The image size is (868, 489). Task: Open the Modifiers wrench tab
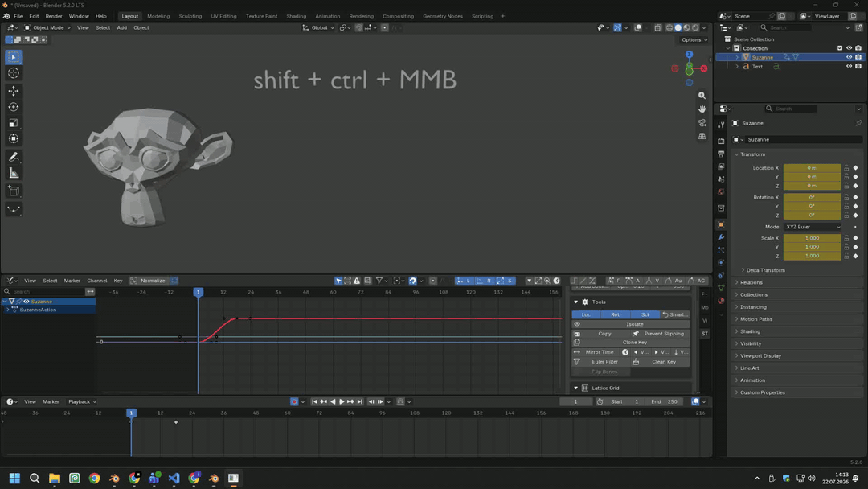pyautogui.click(x=721, y=237)
